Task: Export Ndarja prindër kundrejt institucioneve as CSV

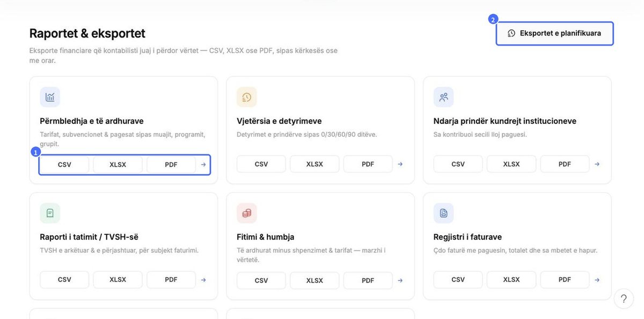Action: pos(458,164)
